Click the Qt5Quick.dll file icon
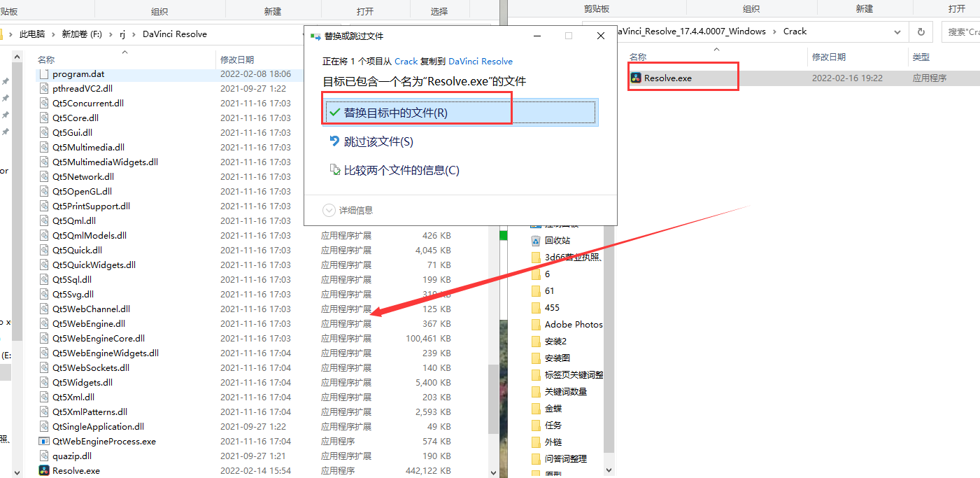Image resolution: width=980 pixels, height=478 pixels. click(x=44, y=251)
